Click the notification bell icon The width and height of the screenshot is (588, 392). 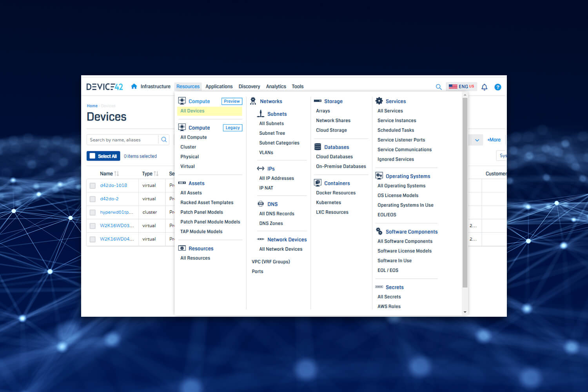tap(484, 87)
